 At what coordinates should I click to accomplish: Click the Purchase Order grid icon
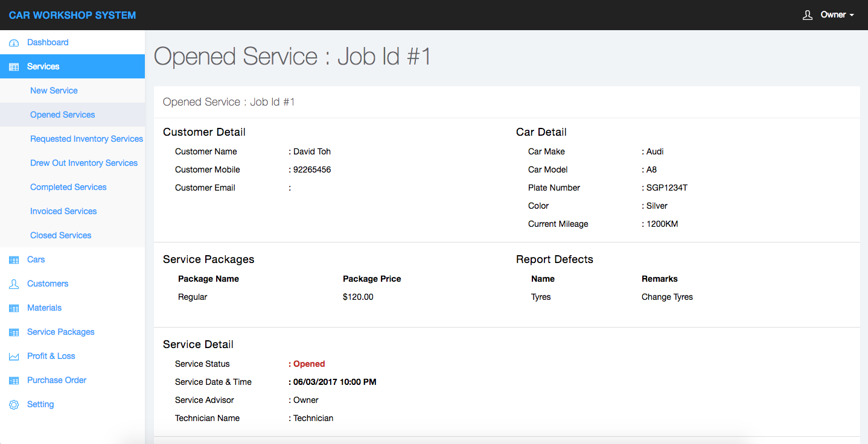point(14,381)
